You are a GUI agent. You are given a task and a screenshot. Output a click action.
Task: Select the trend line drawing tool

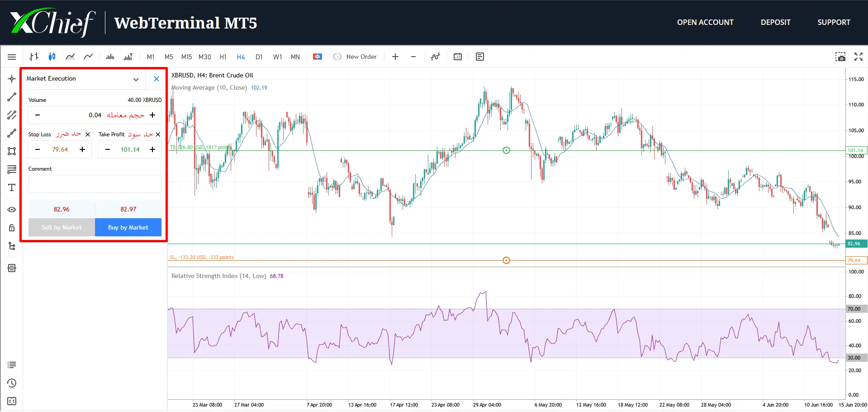tap(12, 97)
